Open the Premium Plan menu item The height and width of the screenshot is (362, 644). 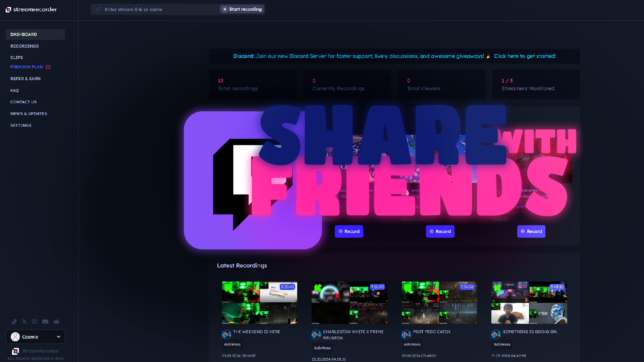coord(26,67)
